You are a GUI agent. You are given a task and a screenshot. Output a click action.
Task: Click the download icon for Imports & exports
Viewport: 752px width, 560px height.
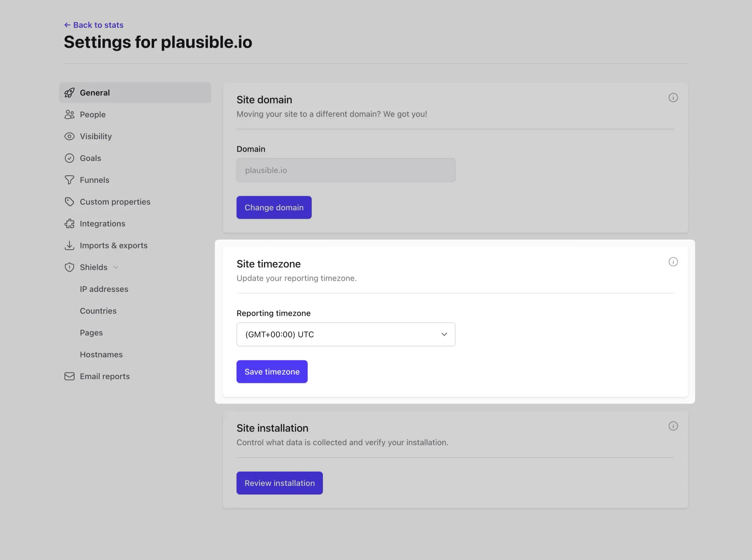point(69,245)
